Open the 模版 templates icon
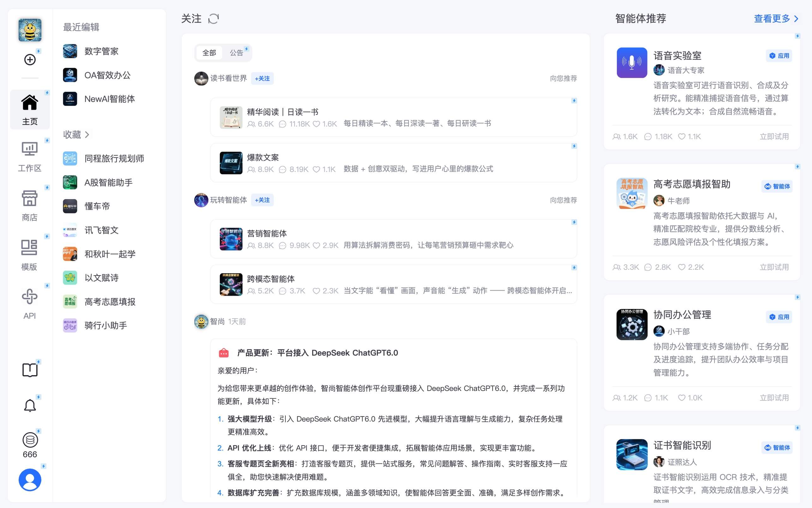The height and width of the screenshot is (508, 812). click(29, 248)
